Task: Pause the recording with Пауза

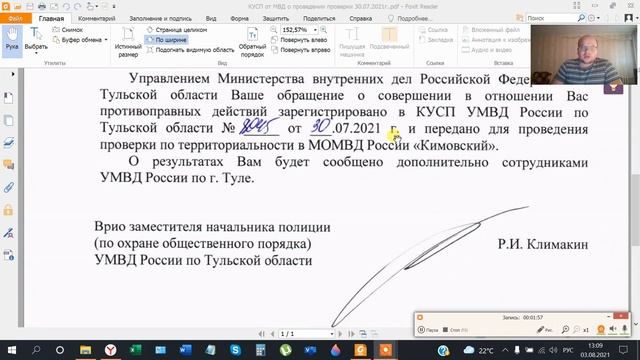Action: [427, 330]
